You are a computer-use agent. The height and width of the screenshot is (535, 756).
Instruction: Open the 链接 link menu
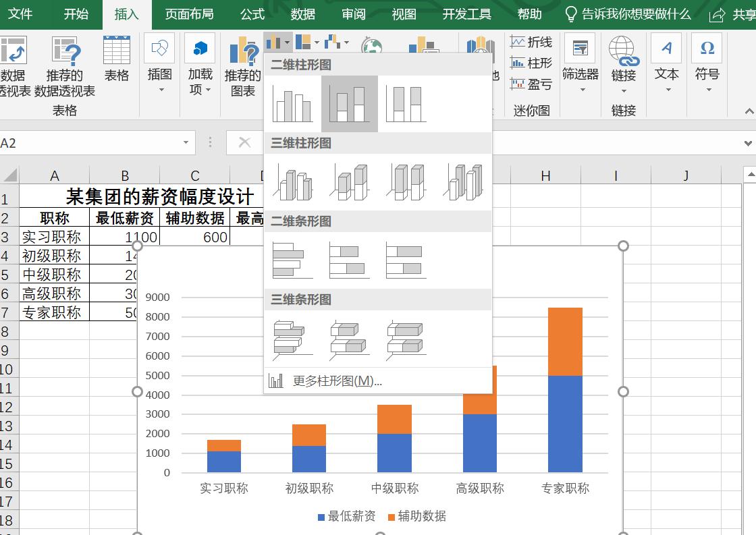coord(624,64)
